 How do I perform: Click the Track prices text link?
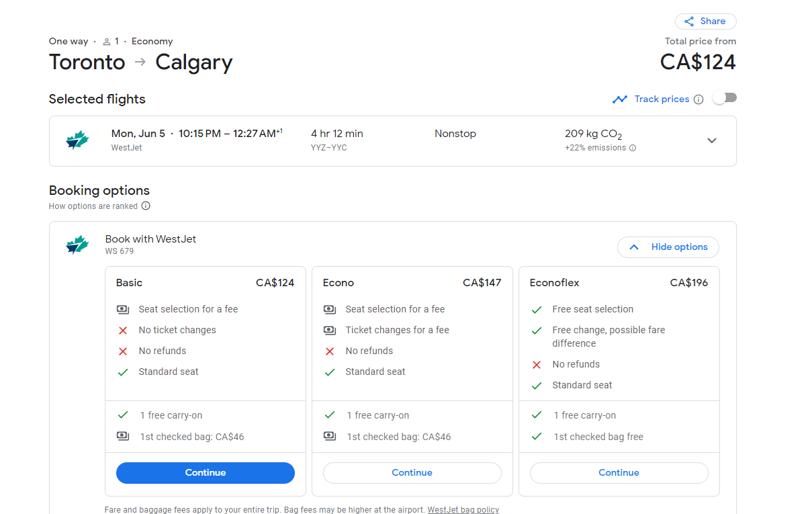(662, 99)
